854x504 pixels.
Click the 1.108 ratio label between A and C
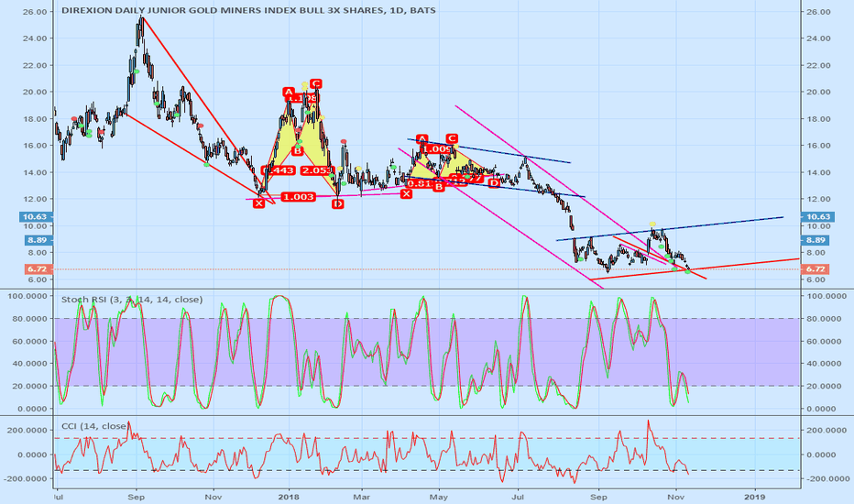(301, 99)
